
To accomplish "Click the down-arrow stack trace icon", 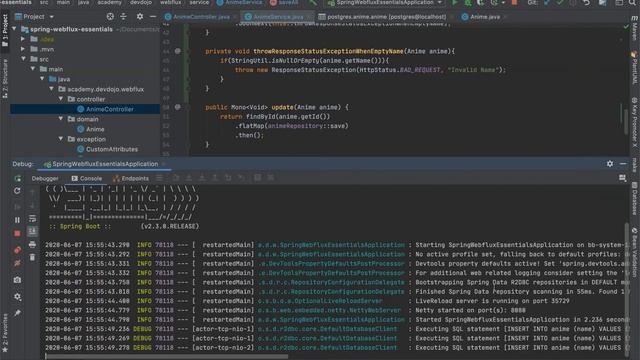I will click(x=32, y=205).
